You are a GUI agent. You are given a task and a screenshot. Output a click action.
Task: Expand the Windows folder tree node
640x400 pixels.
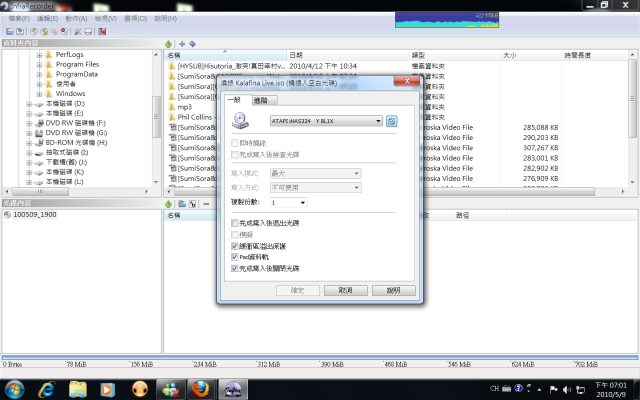(40, 94)
